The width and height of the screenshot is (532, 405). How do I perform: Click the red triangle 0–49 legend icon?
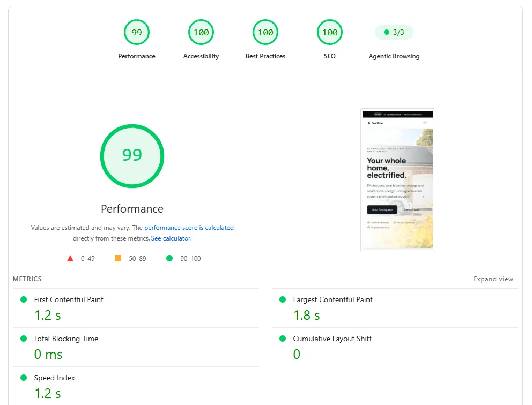(x=70, y=259)
